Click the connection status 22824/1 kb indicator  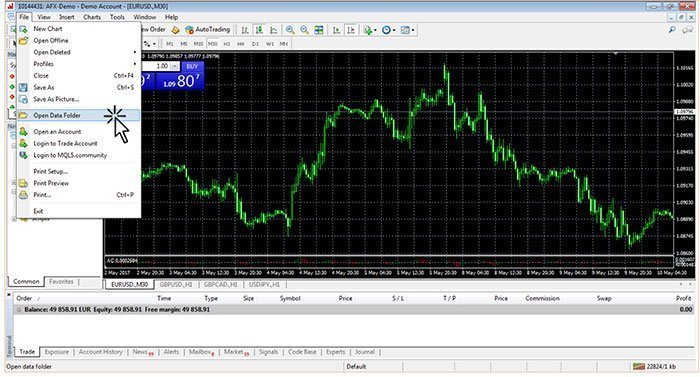tap(655, 367)
